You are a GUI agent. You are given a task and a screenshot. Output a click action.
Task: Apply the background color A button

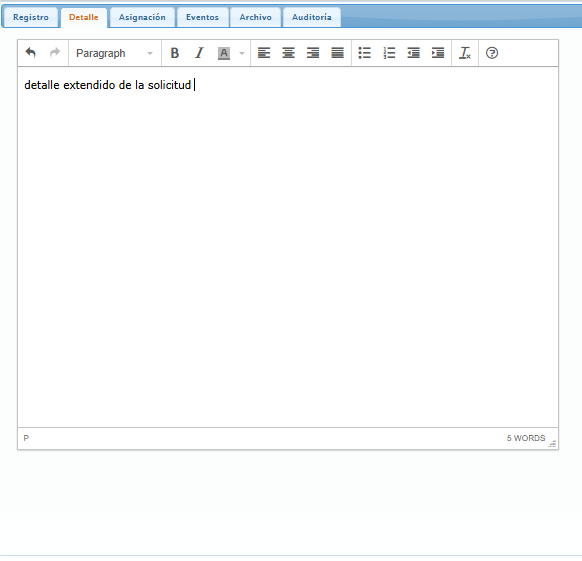(224, 53)
